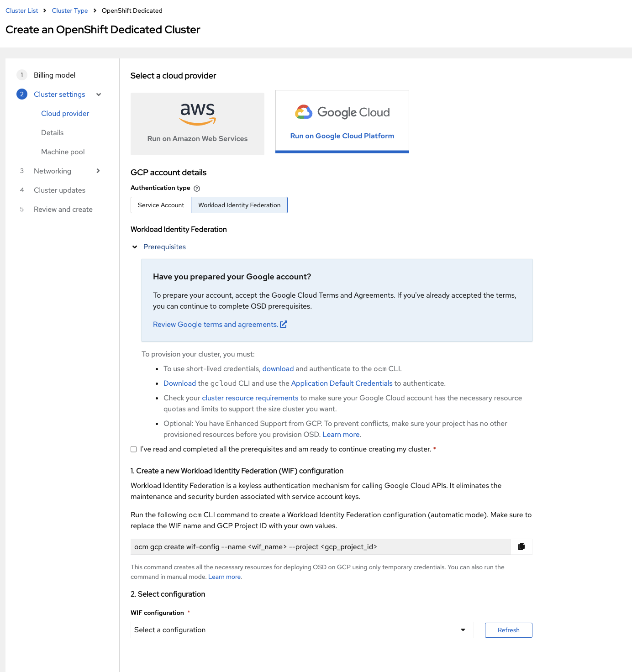Open cluster resource requirements link
This screenshot has height=672, width=632.
coord(250,398)
